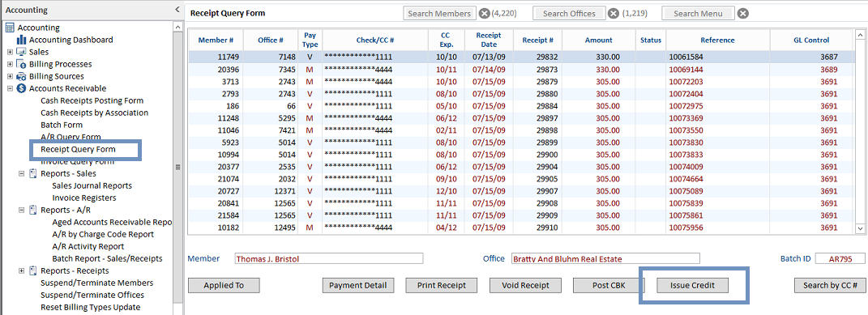This screenshot has height=315, width=868.
Task: Open Suspend/Terminate Offices
Action: point(92,295)
